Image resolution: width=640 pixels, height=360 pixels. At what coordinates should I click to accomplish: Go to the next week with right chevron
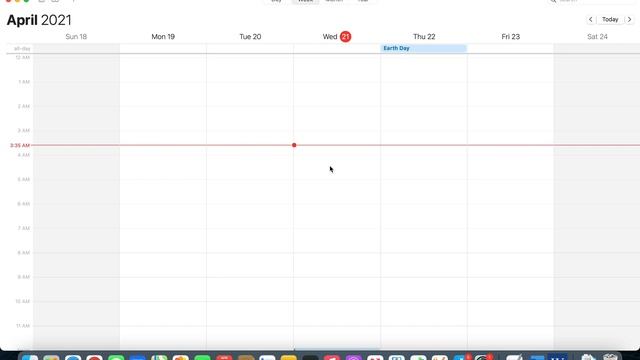pyautogui.click(x=629, y=20)
